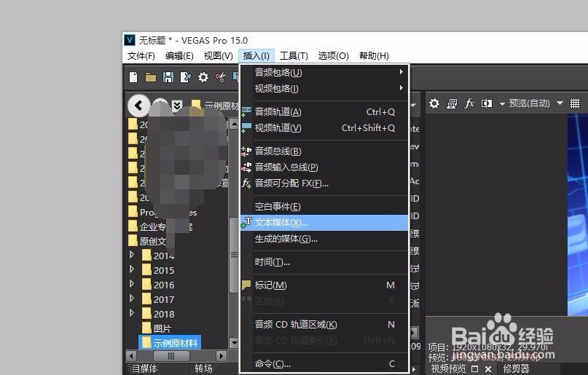Open the 选项(O) menu
Viewport: 588px width, 375px height.
(x=334, y=56)
